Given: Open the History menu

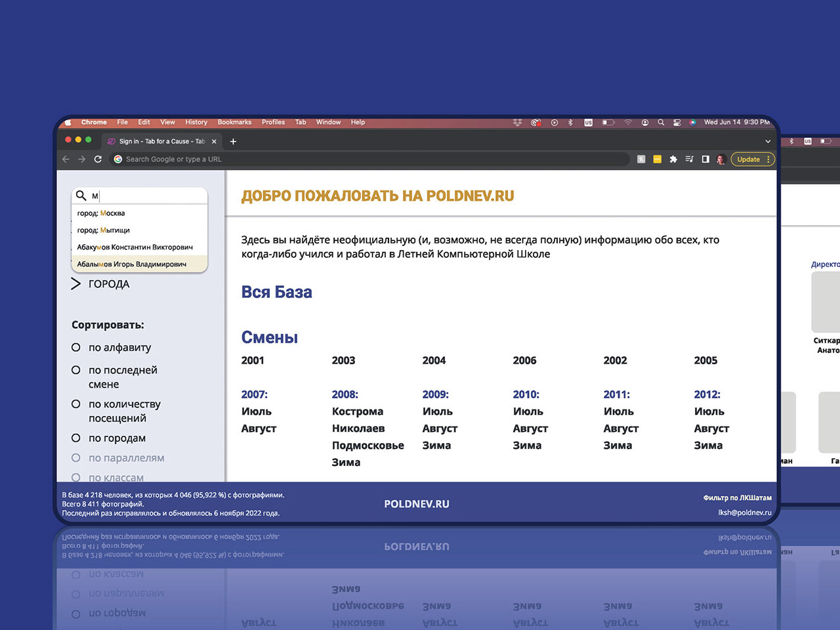Looking at the screenshot, I should coord(196,122).
